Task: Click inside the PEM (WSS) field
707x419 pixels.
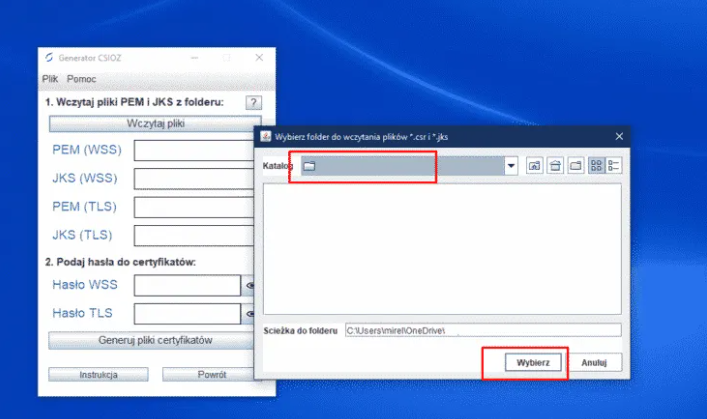Action: click(197, 151)
